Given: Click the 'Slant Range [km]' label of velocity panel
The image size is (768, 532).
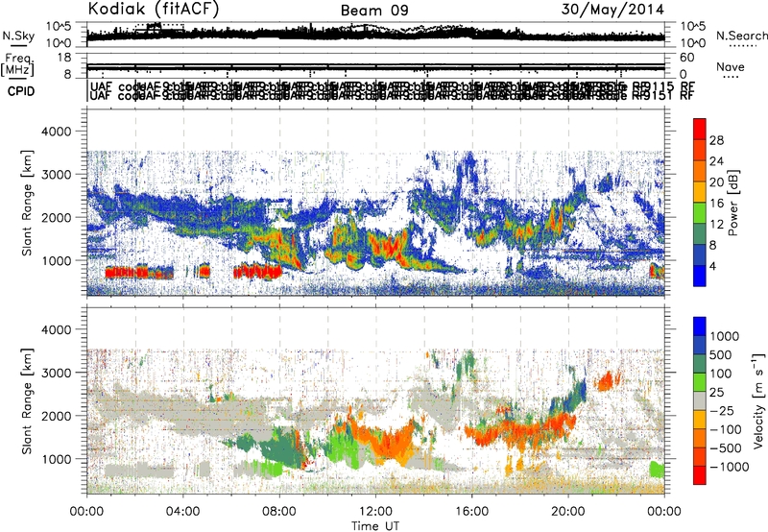Looking at the screenshot, I should [27, 401].
